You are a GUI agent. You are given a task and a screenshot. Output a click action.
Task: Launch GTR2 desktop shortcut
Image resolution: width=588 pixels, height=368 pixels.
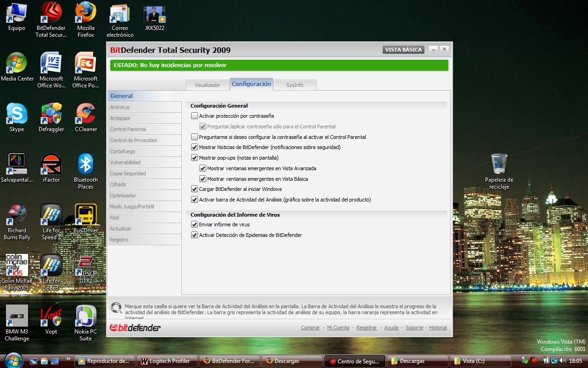click(x=85, y=270)
